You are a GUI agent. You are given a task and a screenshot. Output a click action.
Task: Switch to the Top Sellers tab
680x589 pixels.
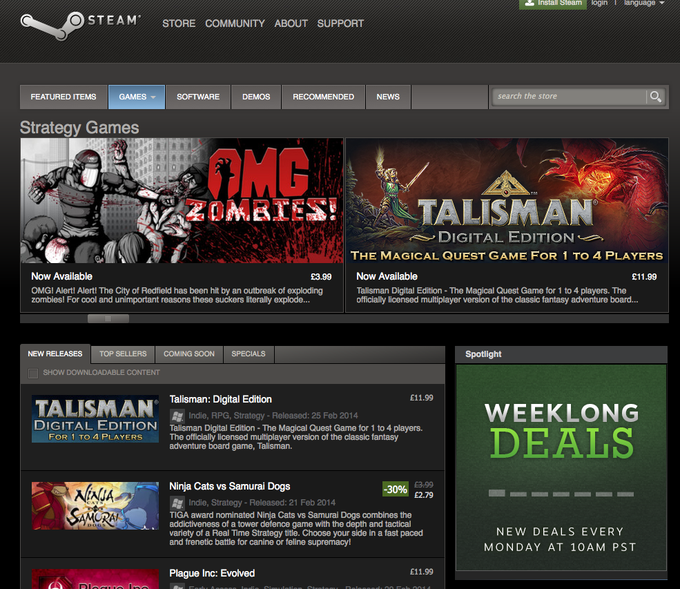coord(123,354)
